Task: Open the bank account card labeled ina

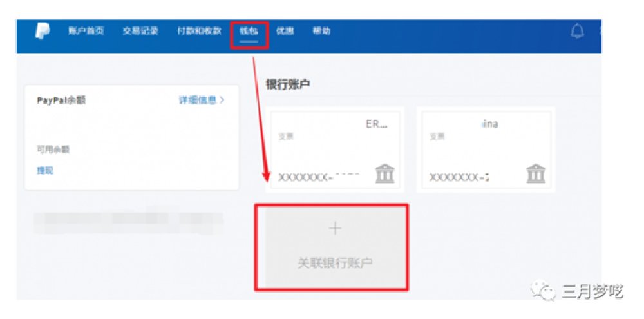Action: coord(486,150)
